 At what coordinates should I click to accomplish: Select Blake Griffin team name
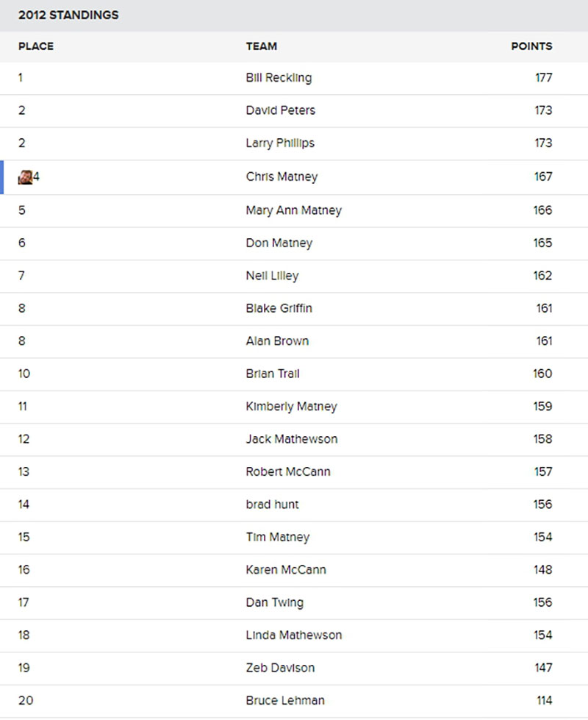pyautogui.click(x=279, y=308)
